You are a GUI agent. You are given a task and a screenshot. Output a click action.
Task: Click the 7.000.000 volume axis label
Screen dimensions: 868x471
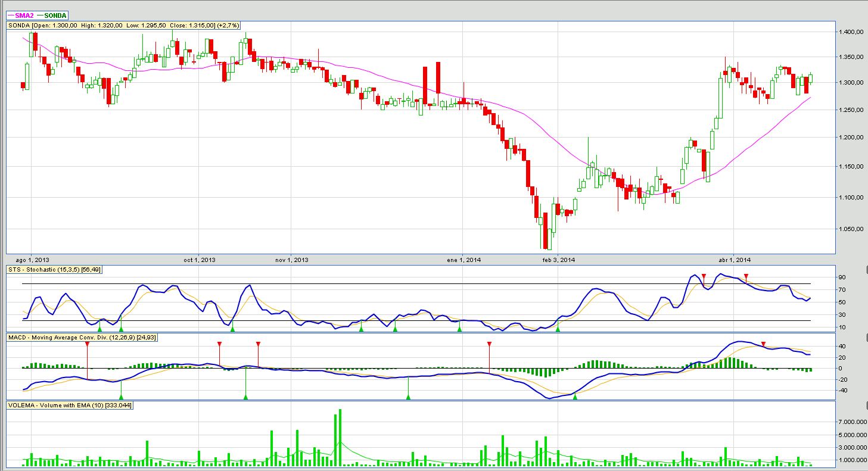[x=851, y=422]
